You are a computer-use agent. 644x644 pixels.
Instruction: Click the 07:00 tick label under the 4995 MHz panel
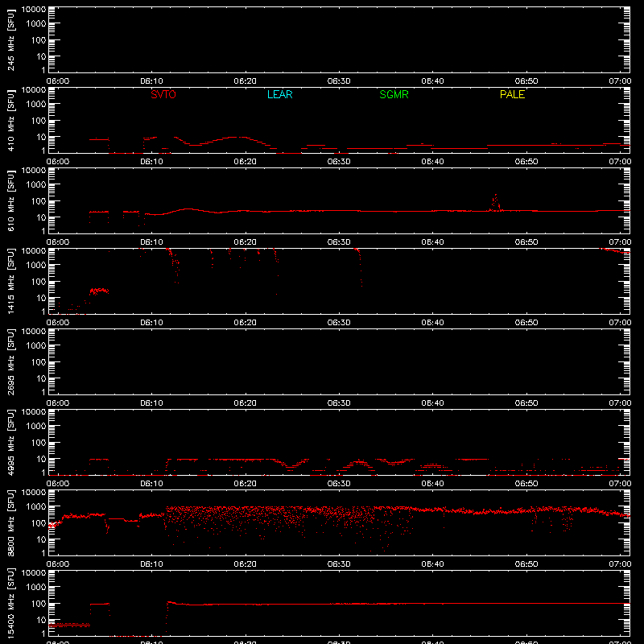[620, 484]
